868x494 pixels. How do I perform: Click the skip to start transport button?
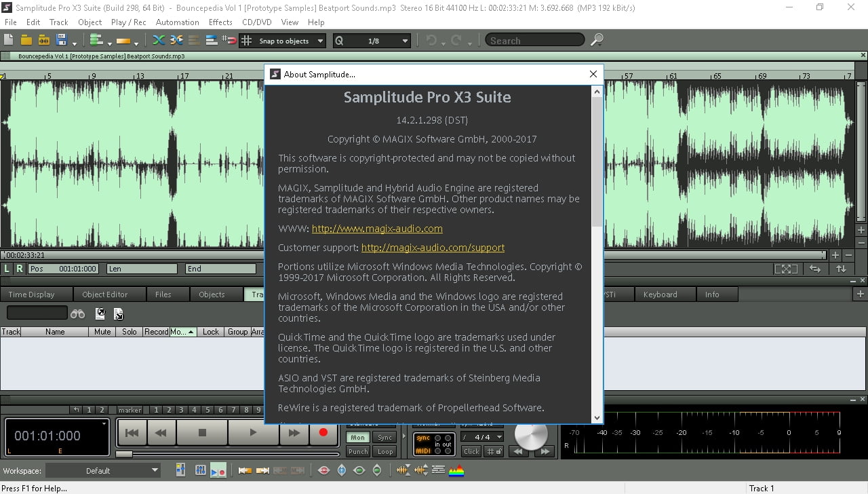132,432
